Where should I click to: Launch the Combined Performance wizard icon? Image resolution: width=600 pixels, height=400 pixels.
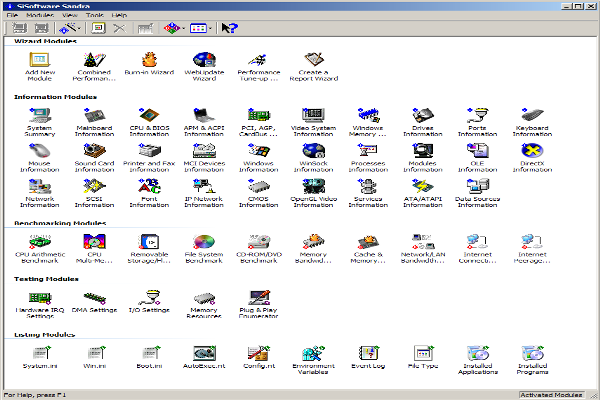pyautogui.click(x=95, y=60)
